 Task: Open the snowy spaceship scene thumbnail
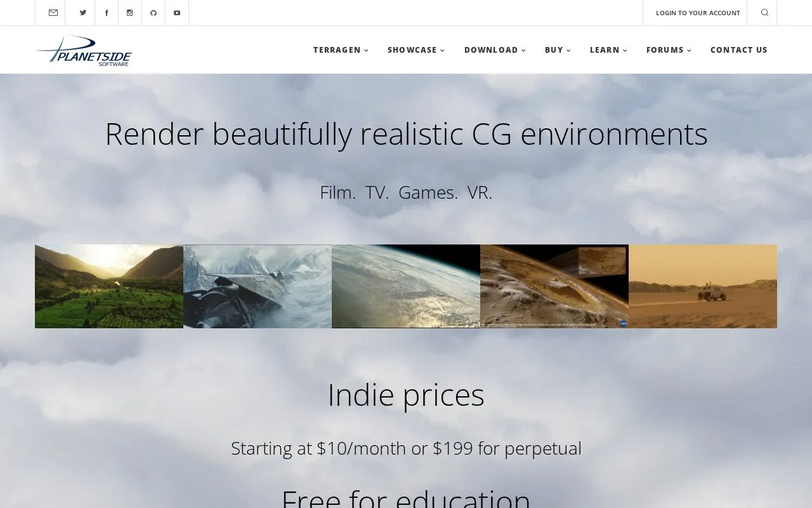point(258,286)
